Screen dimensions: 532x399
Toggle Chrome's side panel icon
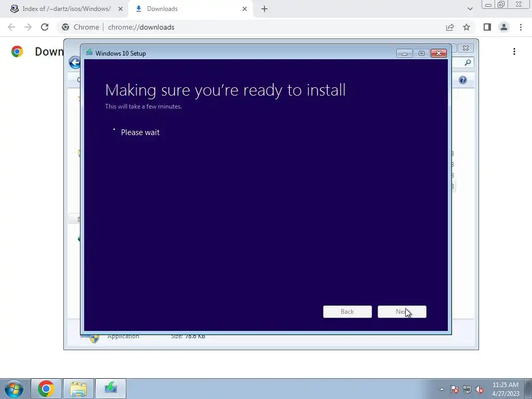tap(487, 27)
